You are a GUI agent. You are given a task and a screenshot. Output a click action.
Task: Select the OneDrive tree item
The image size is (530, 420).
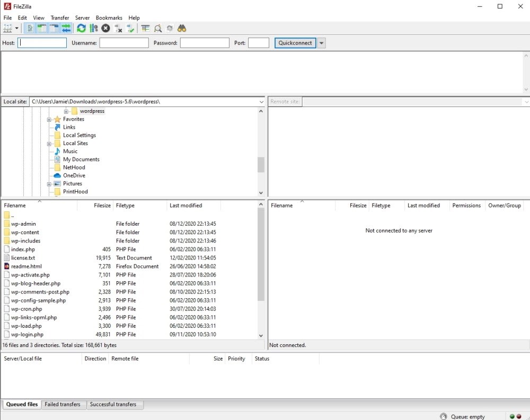(x=74, y=175)
